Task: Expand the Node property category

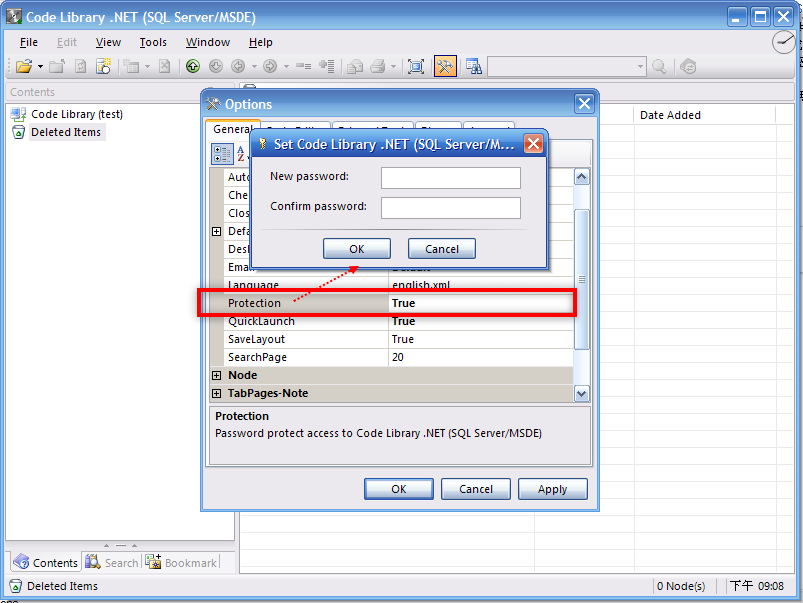Action: (217, 376)
